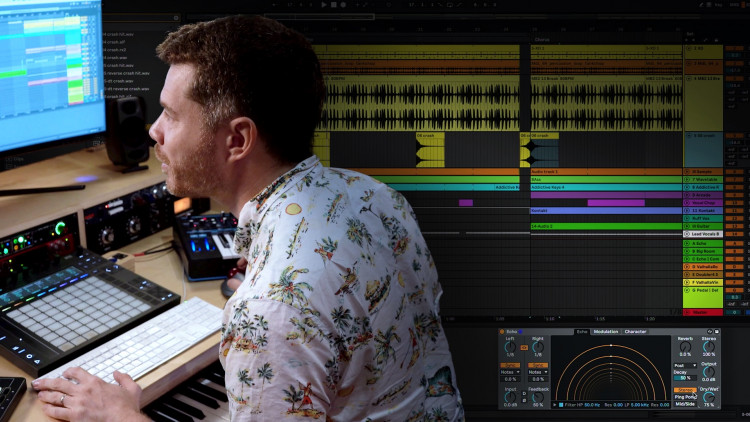
Task: Unfold the Lead Vocals track arrow
Action: click(x=688, y=234)
